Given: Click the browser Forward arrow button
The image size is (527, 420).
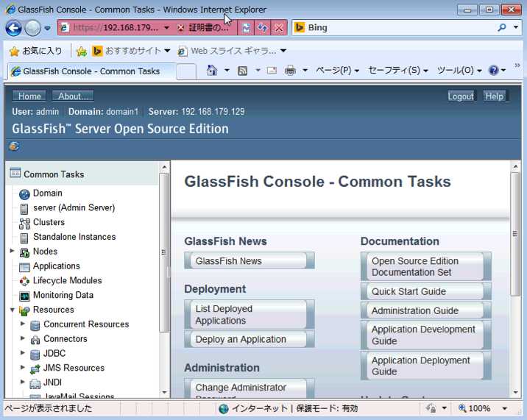Looking at the screenshot, I should 32,28.
